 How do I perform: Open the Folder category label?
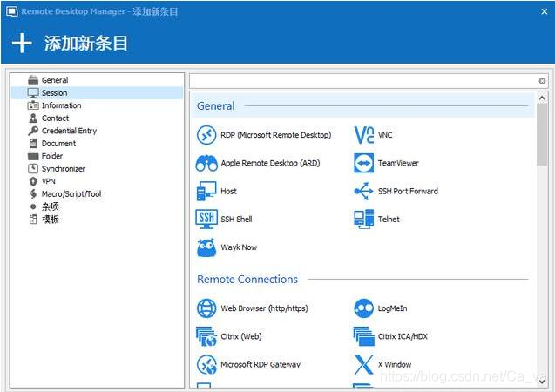pos(52,156)
